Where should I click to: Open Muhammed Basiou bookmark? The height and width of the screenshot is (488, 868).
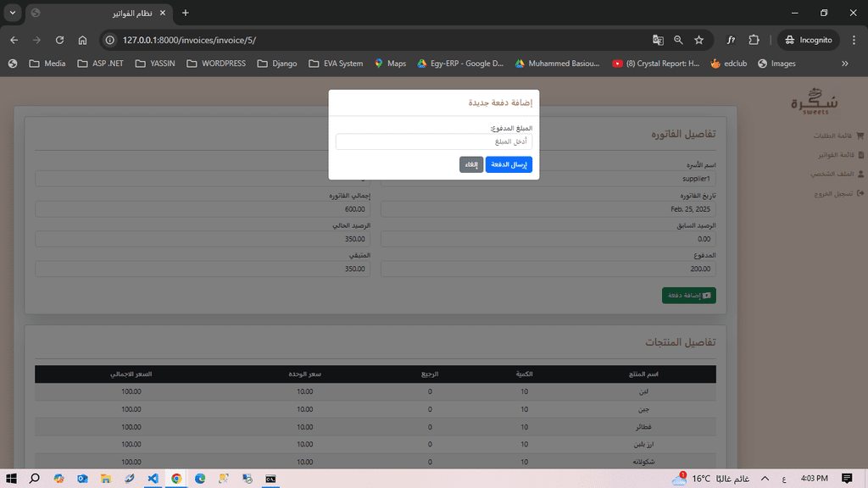(x=557, y=64)
